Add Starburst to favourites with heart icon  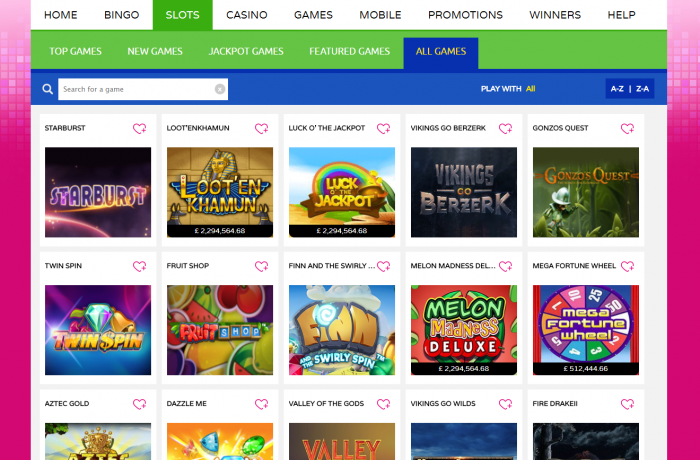click(140, 129)
